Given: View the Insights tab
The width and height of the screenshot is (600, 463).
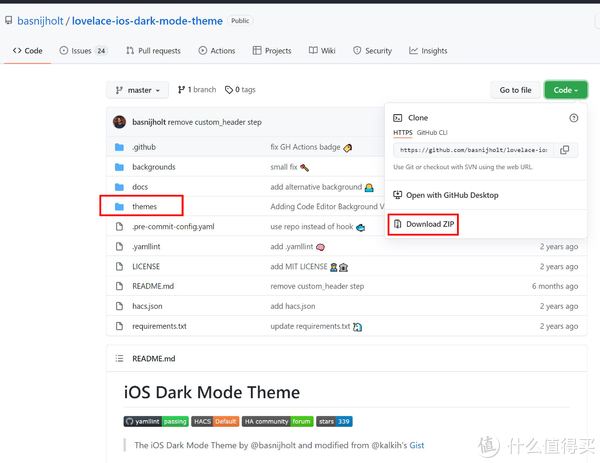Looking at the screenshot, I should [x=428, y=51].
